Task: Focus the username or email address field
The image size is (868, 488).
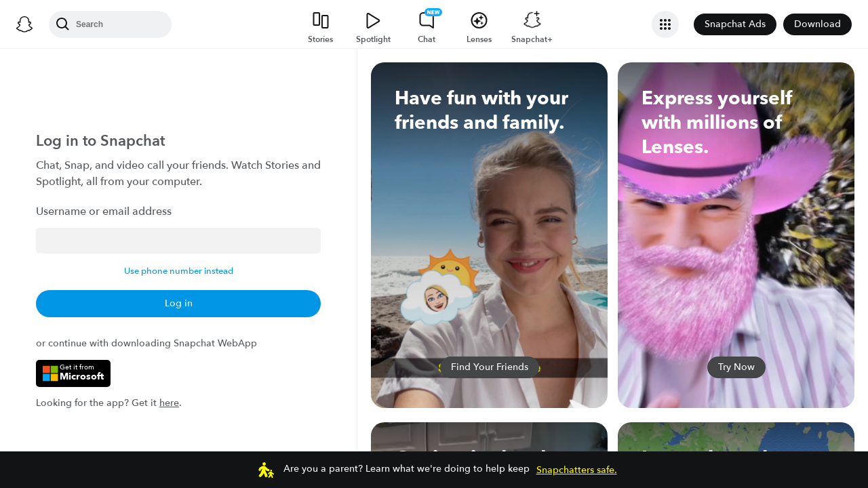Action: [x=178, y=241]
